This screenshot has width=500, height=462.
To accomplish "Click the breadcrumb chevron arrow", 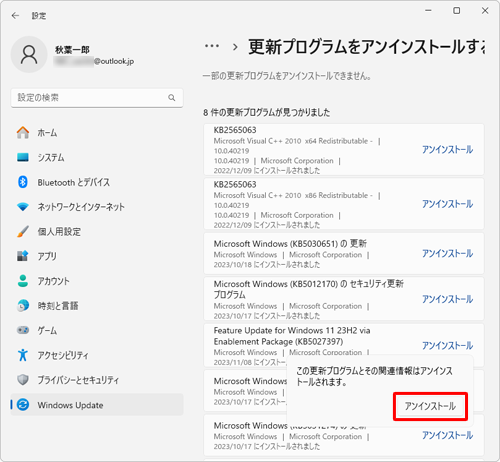I will [235, 47].
